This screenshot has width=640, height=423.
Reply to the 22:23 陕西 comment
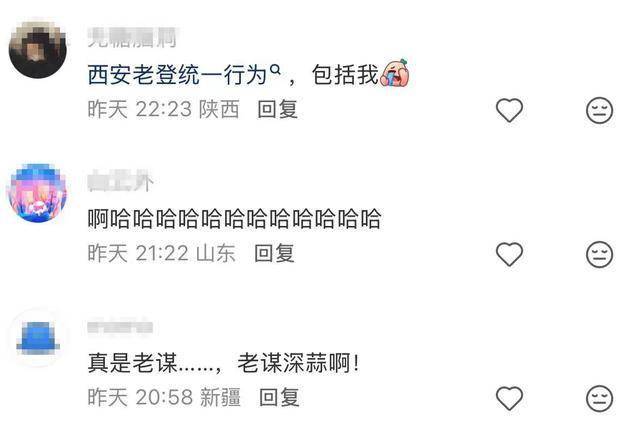[278, 109]
